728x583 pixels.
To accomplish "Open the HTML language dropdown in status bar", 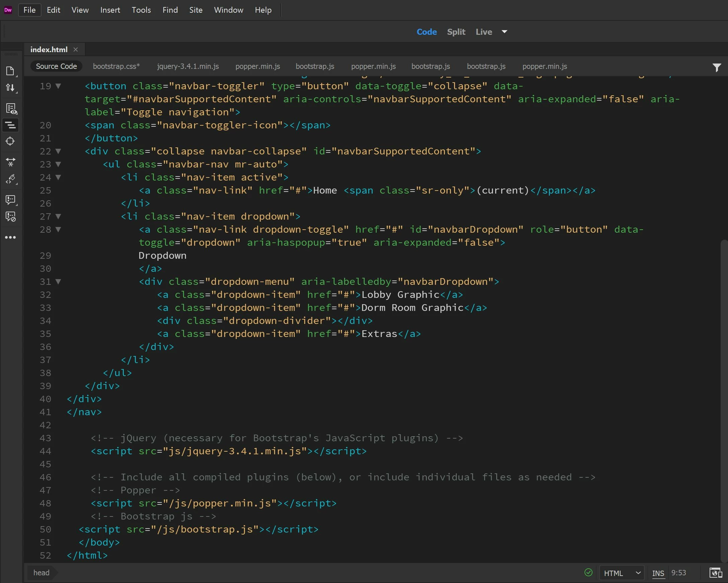I will [x=622, y=573].
